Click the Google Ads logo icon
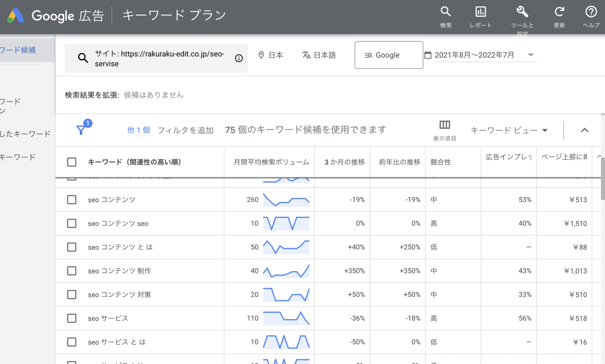The image size is (605, 364). pos(16,16)
